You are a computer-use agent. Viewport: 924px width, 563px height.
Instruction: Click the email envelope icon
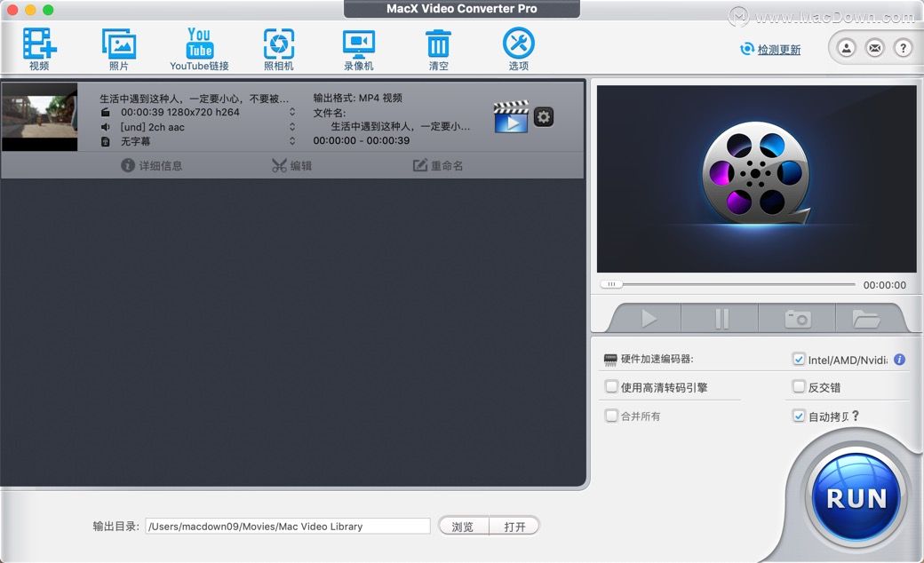pos(874,48)
